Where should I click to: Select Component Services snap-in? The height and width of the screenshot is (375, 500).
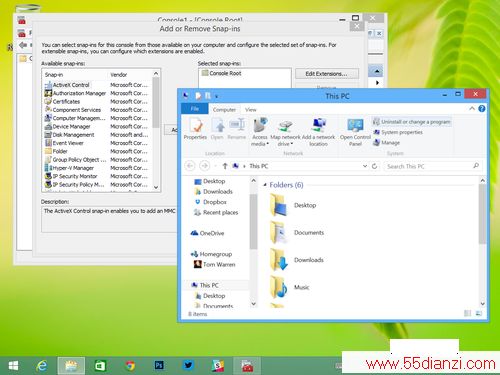coord(72,110)
